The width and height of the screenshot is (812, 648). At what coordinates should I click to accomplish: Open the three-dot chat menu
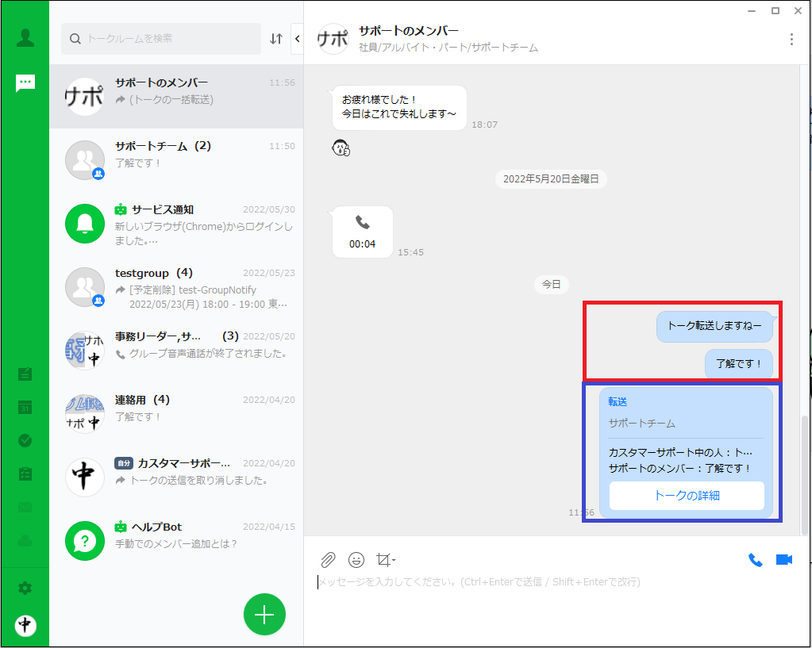click(x=791, y=40)
